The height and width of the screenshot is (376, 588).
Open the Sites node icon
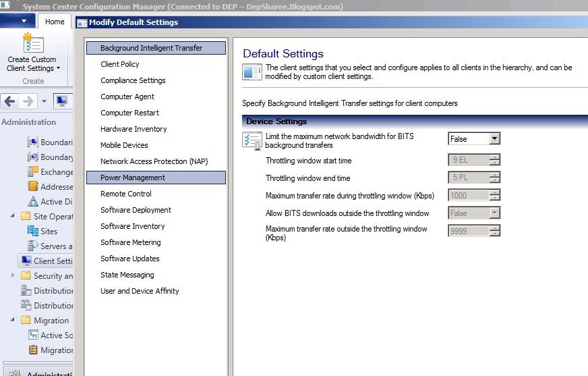pyautogui.click(x=33, y=231)
